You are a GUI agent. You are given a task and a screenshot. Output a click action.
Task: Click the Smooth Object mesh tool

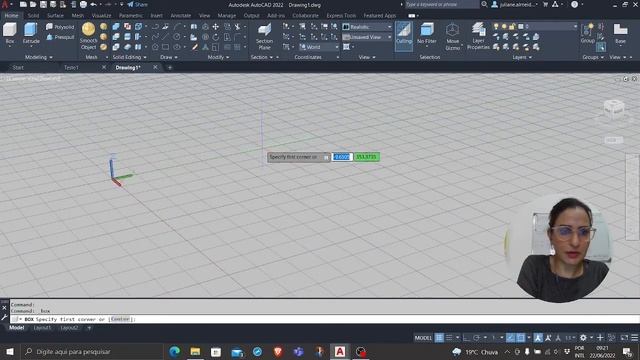click(88, 36)
